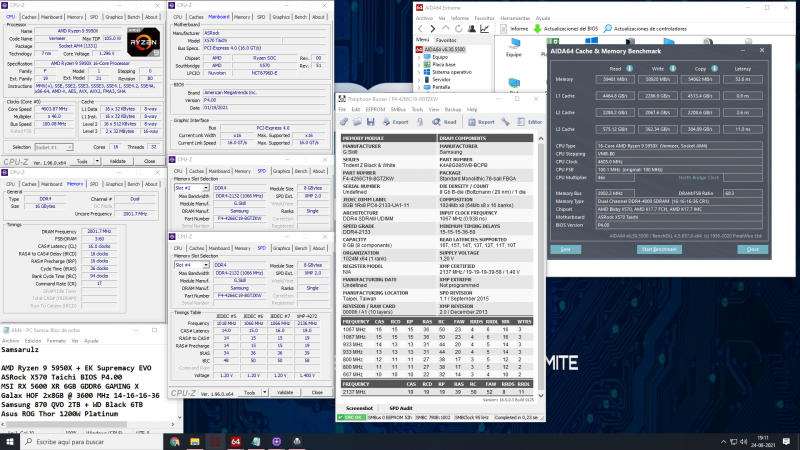Click Save in AIDA64 benchmark window

(565, 249)
